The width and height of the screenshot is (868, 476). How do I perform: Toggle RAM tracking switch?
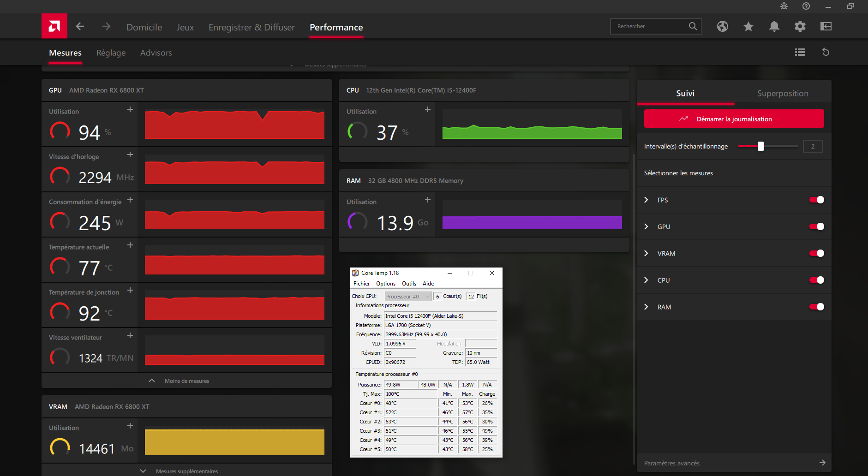click(817, 307)
